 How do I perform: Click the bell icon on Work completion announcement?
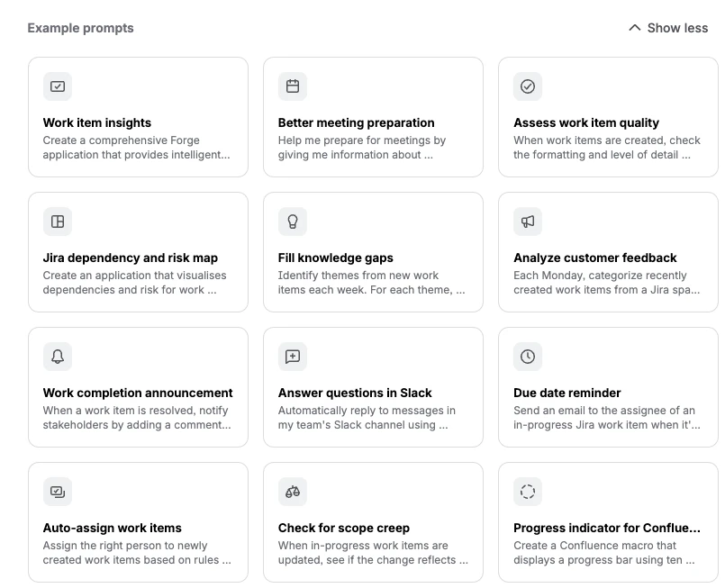coord(58,357)
